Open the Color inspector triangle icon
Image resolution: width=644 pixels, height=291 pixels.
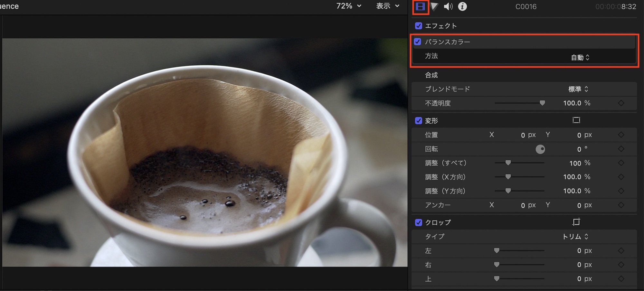[x=434, y=7]
